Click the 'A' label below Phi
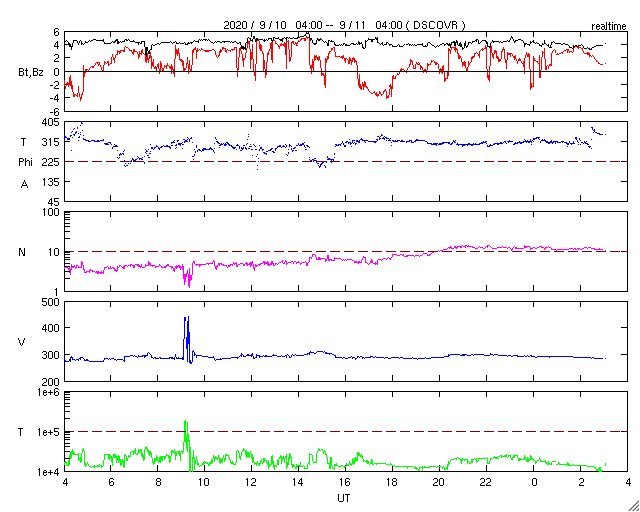640x512 pixels. click(24, 185)
